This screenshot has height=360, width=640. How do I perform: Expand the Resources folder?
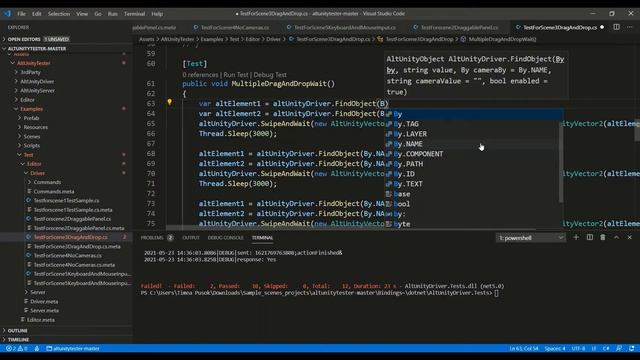tap(36, 127)
